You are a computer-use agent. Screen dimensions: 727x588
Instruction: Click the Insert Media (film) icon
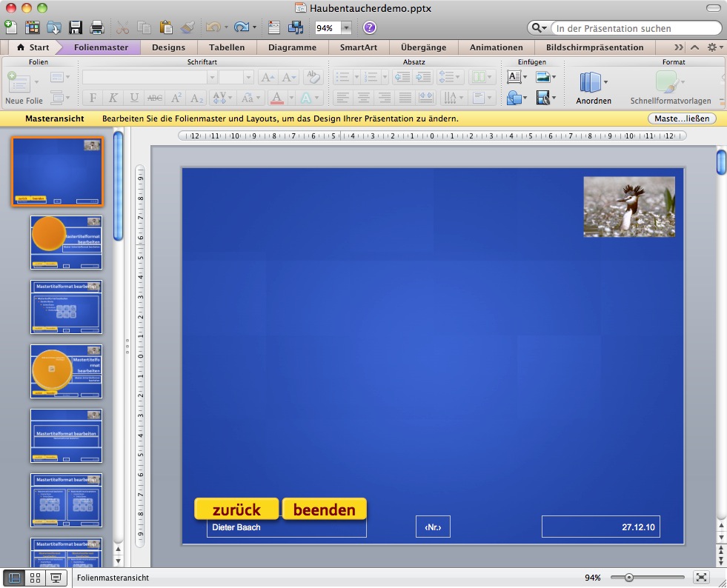[542, 97]
